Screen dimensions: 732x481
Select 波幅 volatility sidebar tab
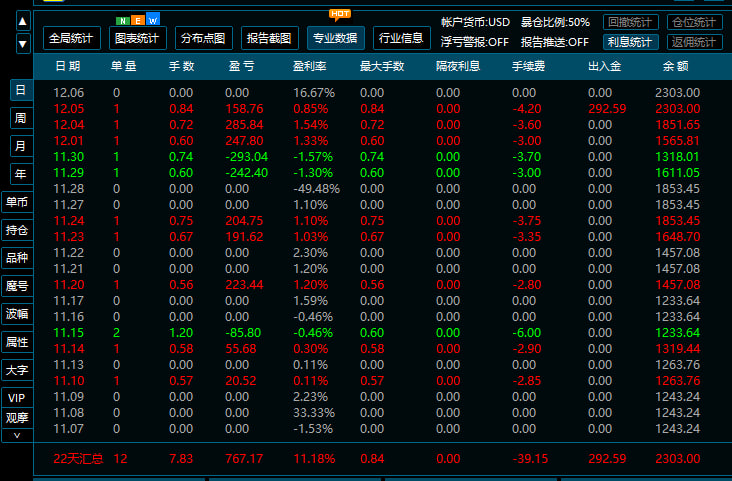click(17, 314)
